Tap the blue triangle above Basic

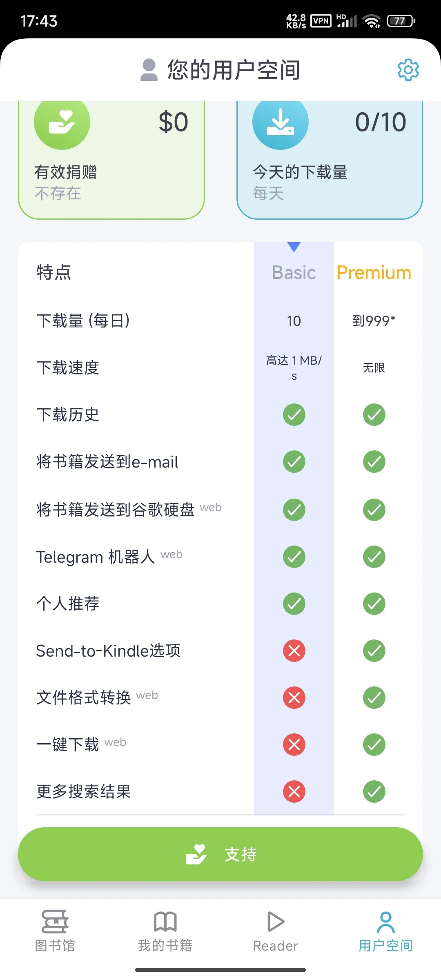click(294, 247)
